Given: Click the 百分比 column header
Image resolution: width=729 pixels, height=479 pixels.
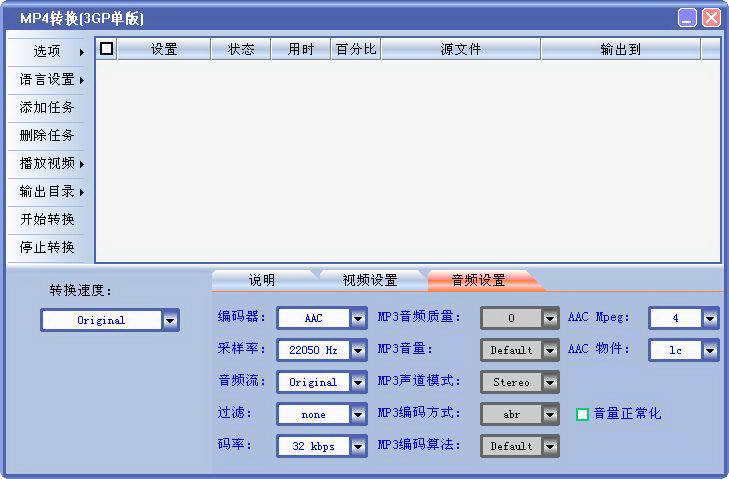Looking at the screenshot, I should coord(356,49).
